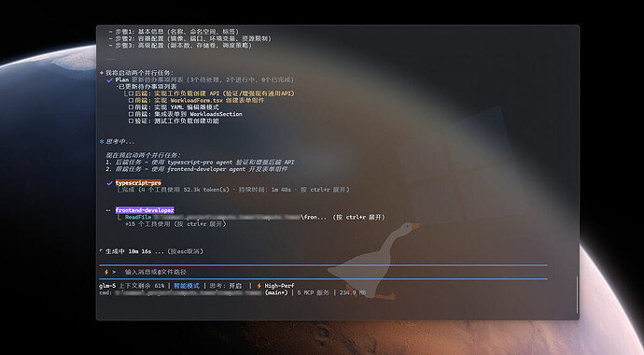This screenshot has height=355, width=644.
Task: Click the 智能模式 mode indicator
Action: 187,286
